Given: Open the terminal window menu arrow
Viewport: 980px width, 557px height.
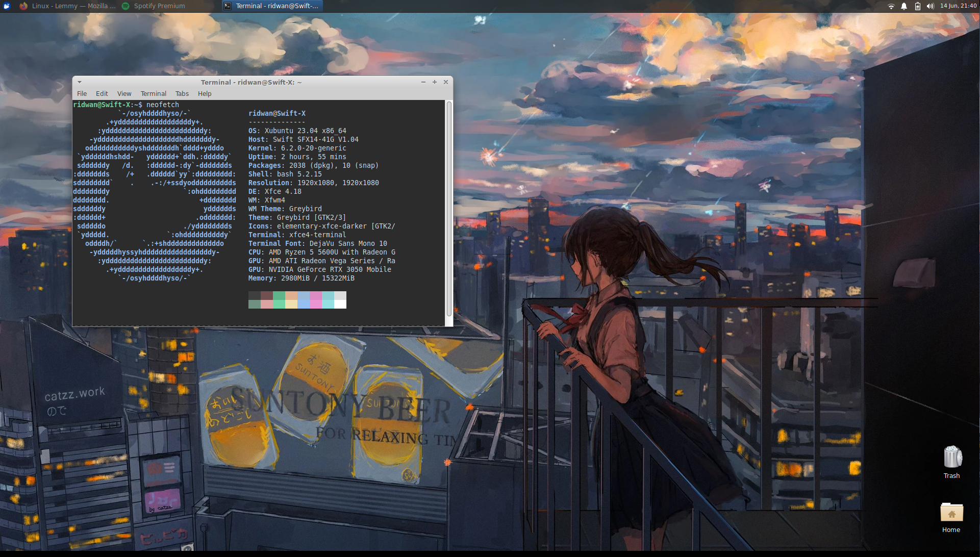Looking at the screenshot, I should (80, 82).
